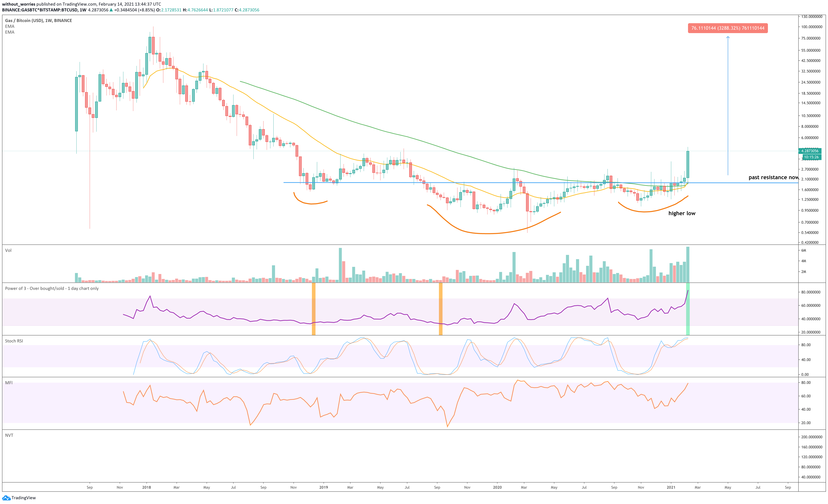Click the NVT pane label
The height and width of the screenshot is (504, 828).
point(9,435)
